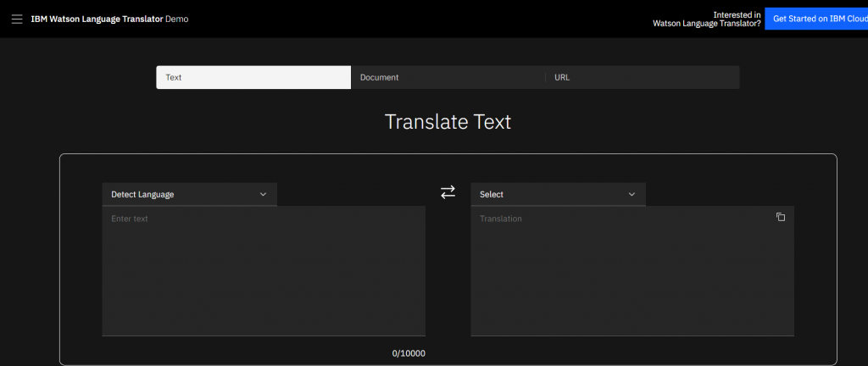868x366 pixels.
Task: Click the IBM Watson Language Translator title
Action: [x=96, y=19]
